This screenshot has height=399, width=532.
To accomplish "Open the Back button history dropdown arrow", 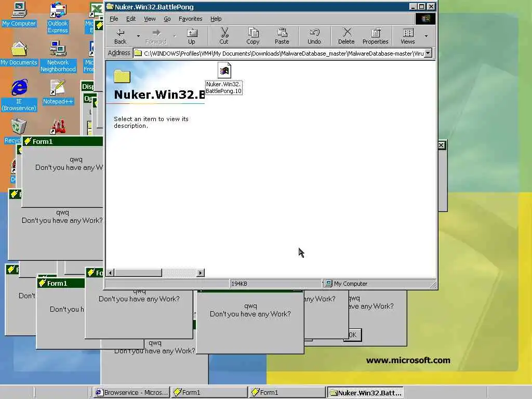I will (138, 36).
